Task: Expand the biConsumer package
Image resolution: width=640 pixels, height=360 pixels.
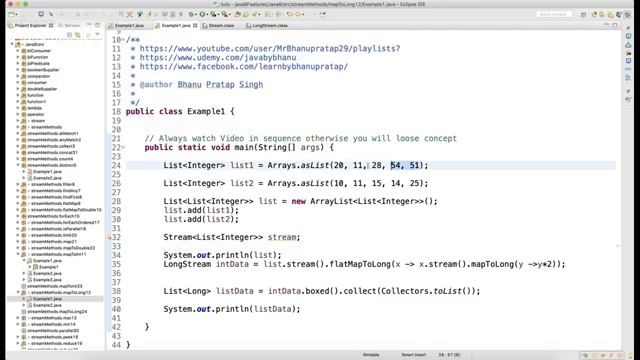Action: (x=18, y=51)
